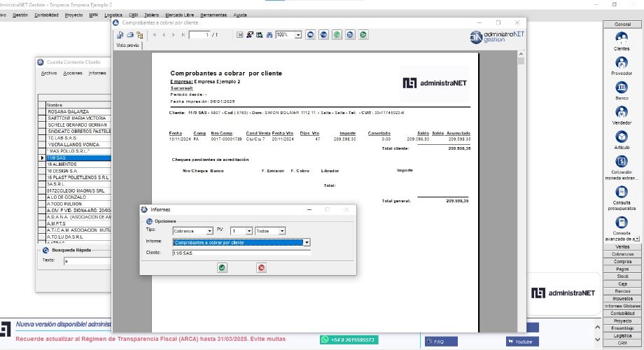The image size is (644, 350).
Task: Send report via WhatsApp round green icon
Action: pyautogui.click(x=337, y=35)
